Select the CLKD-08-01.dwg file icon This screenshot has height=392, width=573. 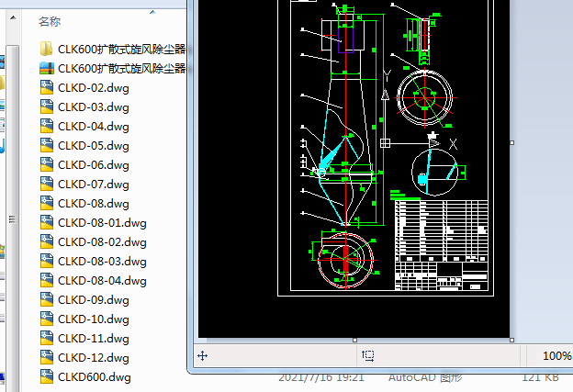click(x=47, y=222)
